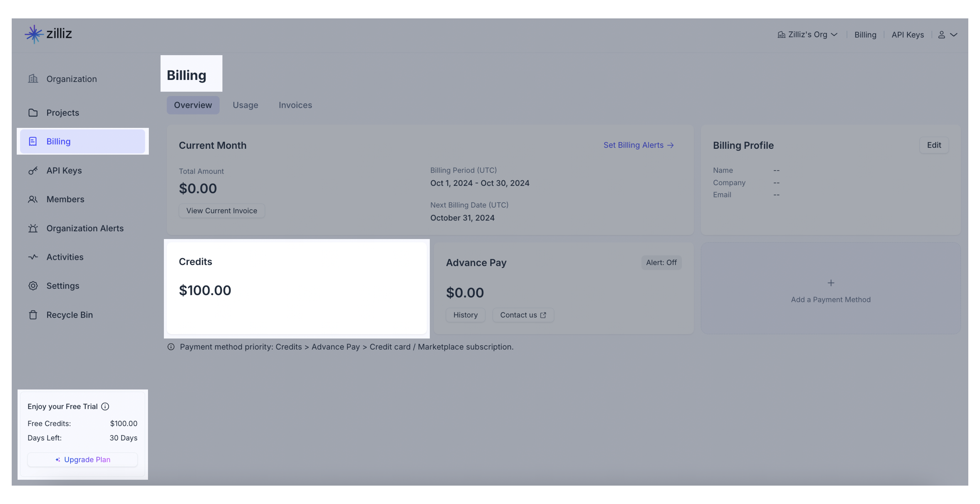Screen dimensions: 980x504
Task: Click the Zilliz starburst logo
Action: pos(34,34)
